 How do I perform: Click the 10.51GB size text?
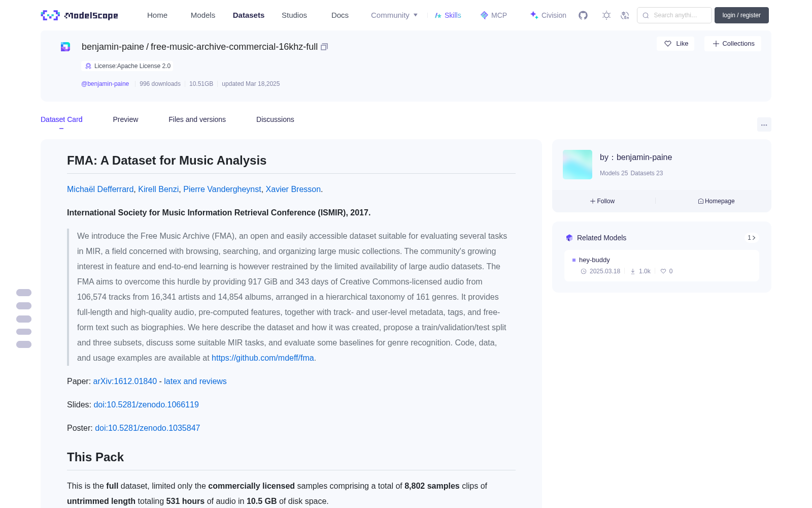(x=201, y=84)
